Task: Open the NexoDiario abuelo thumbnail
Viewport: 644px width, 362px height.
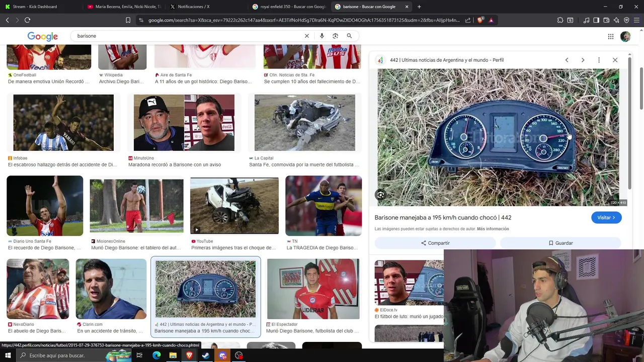Action: coord(38,289)
